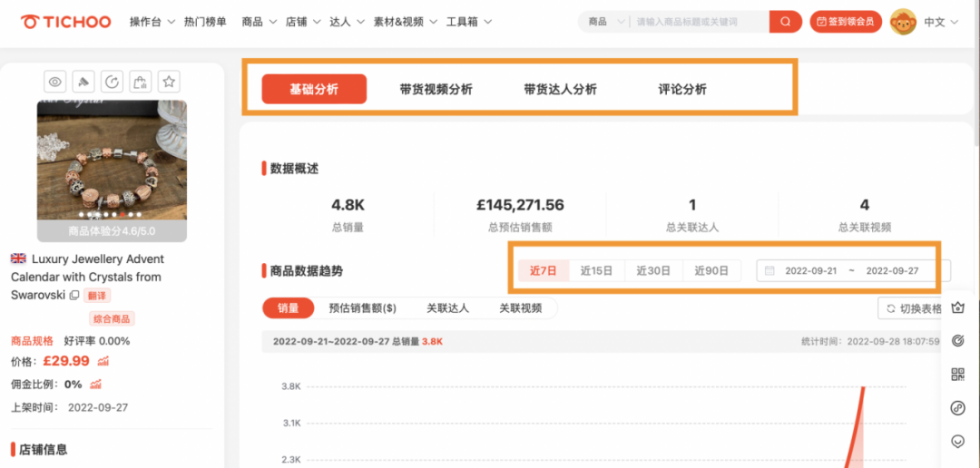Click the shopping bag chart icon above product
Screen dimensions: 980x468
(141, 82)
